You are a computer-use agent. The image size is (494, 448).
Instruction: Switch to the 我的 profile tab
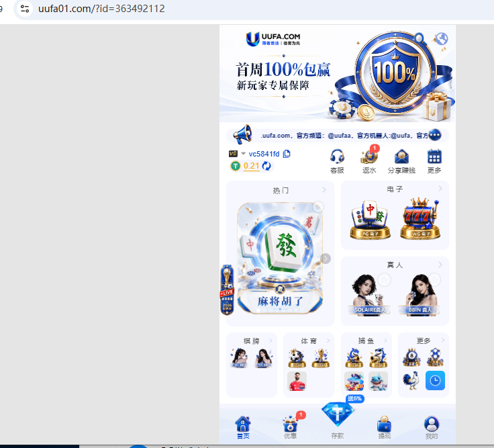coord(432,427)
